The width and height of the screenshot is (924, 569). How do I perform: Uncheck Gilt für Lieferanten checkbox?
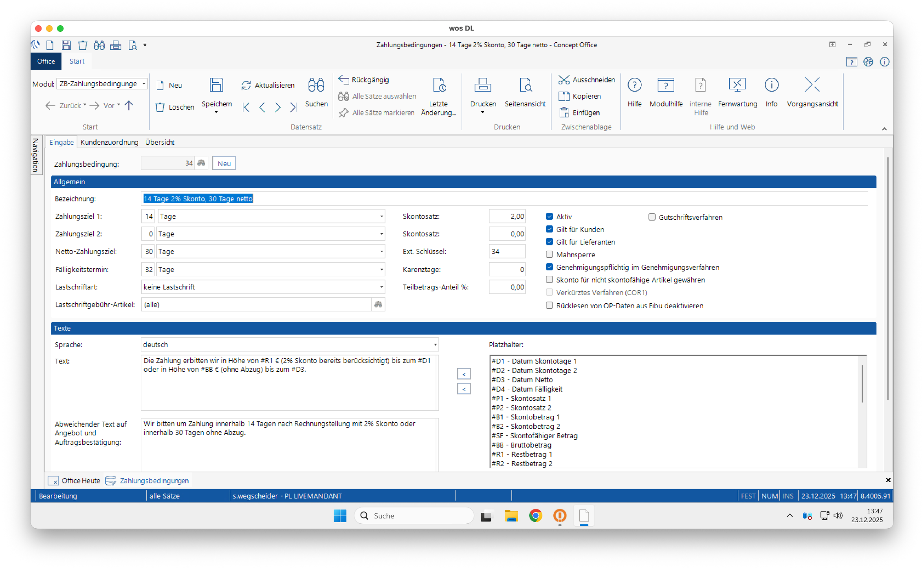point(550,242)
